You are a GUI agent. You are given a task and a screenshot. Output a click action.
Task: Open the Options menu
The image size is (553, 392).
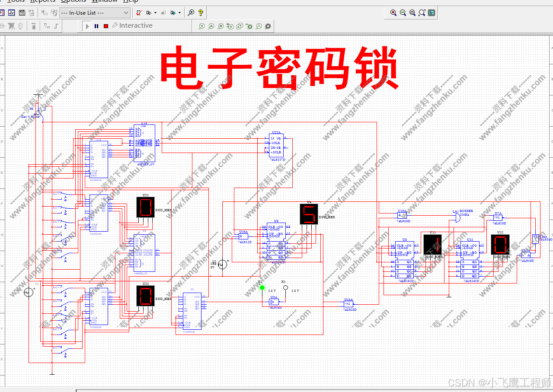(x=73, y=1)
